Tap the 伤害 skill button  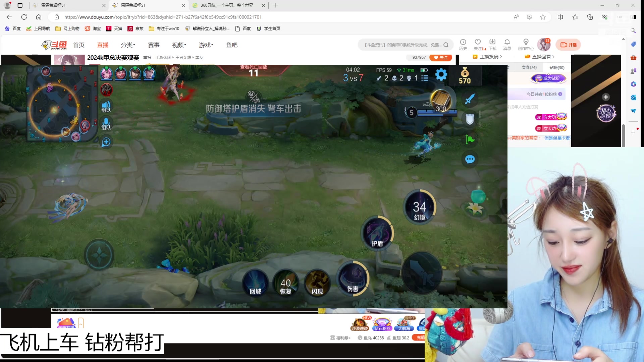pyautogui.click(x=353, y=279)
